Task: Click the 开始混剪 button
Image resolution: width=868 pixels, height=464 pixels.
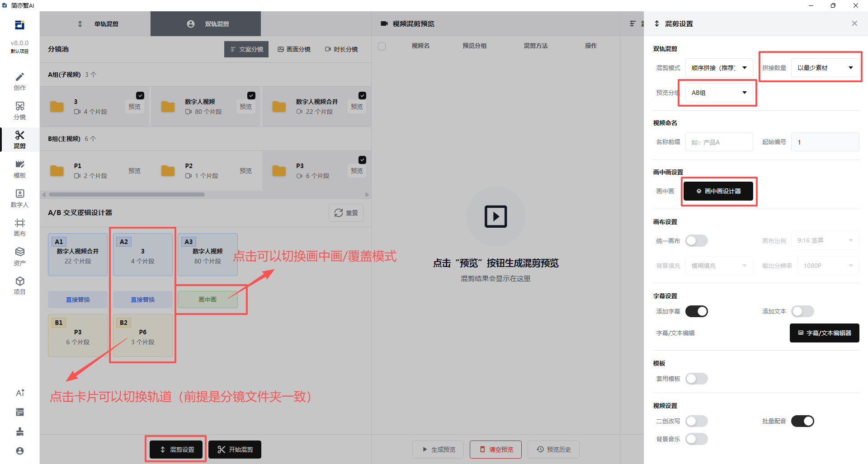Action: pos(235,450)
